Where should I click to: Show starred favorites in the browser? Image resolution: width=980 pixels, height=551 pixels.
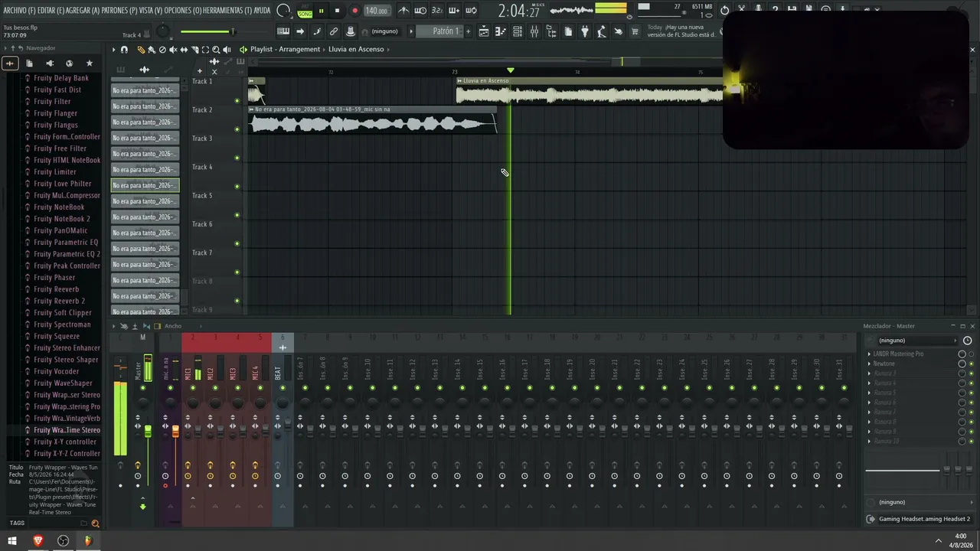(89, 63)
